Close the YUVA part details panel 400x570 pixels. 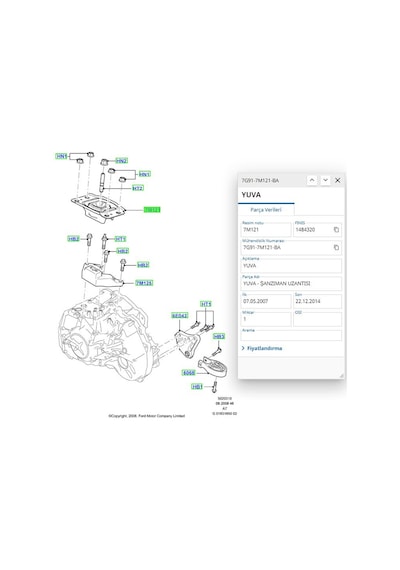click(x=338, y=180)
